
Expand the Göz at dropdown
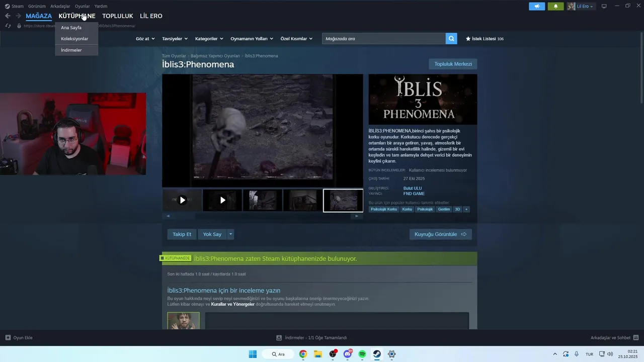click(146, 39)
